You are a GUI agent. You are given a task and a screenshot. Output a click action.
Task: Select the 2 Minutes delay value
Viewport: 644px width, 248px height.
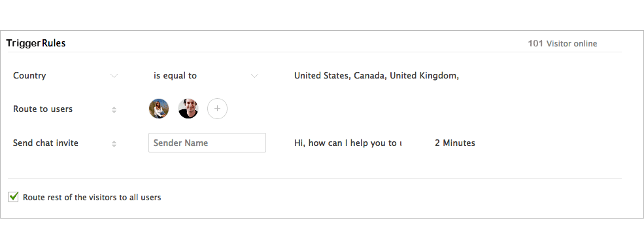455,143
